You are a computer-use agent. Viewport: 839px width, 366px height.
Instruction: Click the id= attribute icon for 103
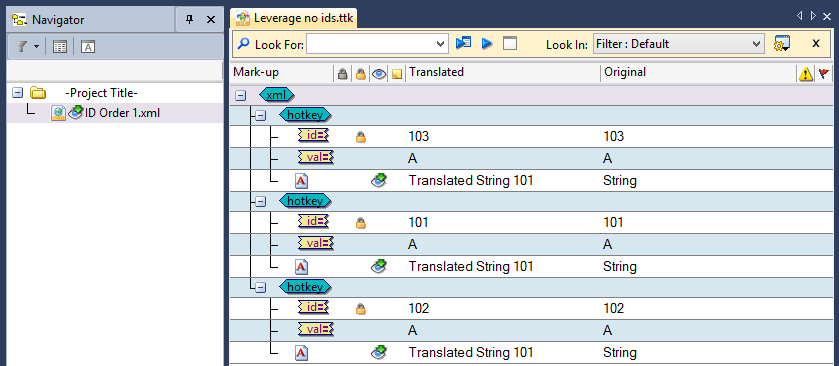[x=314, y=135]
